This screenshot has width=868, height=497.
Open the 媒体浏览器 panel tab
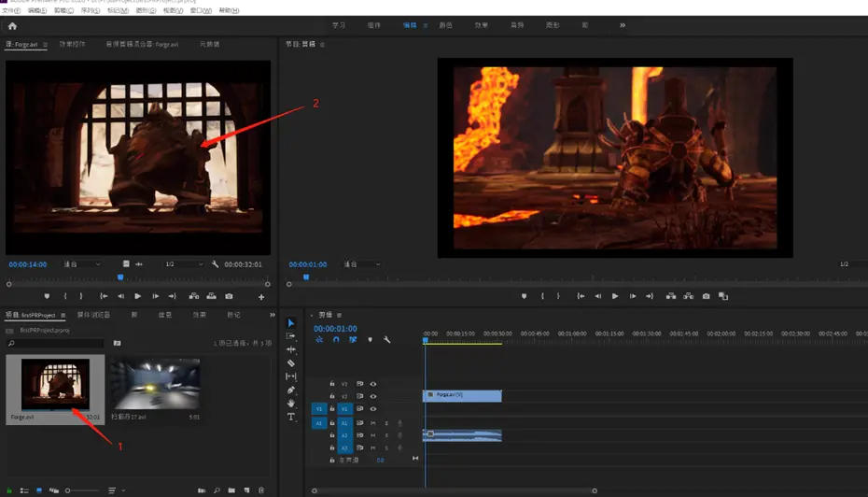click(x=93, y=315)
